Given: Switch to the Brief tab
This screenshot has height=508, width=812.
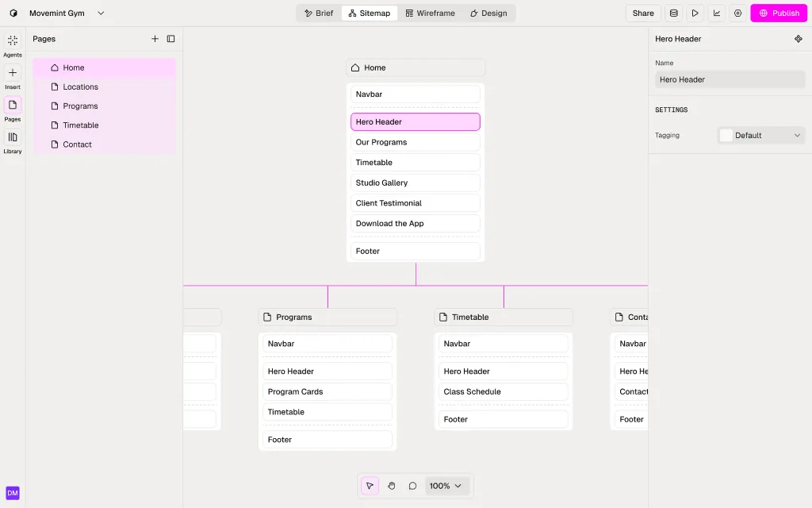Looking at the screenshot, I should point(319,13).
